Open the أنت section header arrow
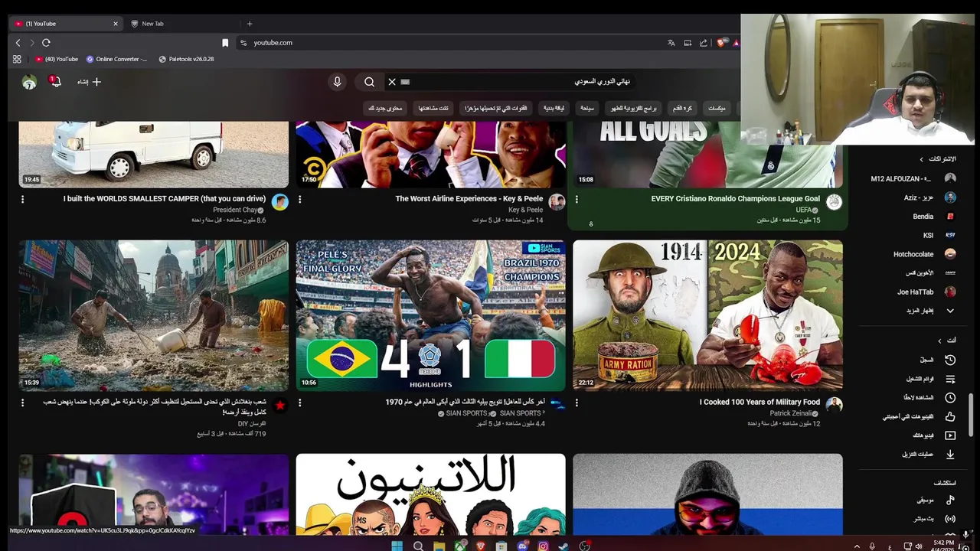 coord(940,341)
